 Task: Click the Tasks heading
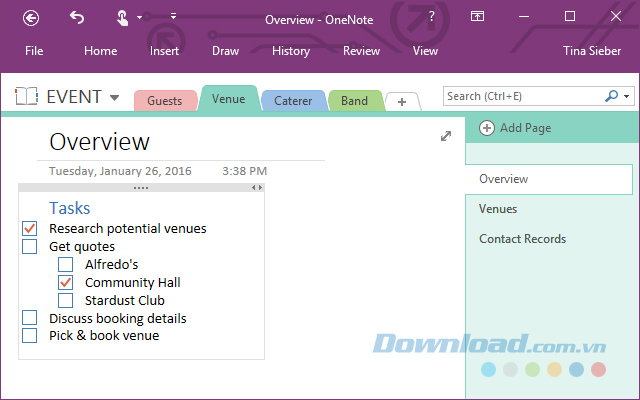[x=70, y=208]
